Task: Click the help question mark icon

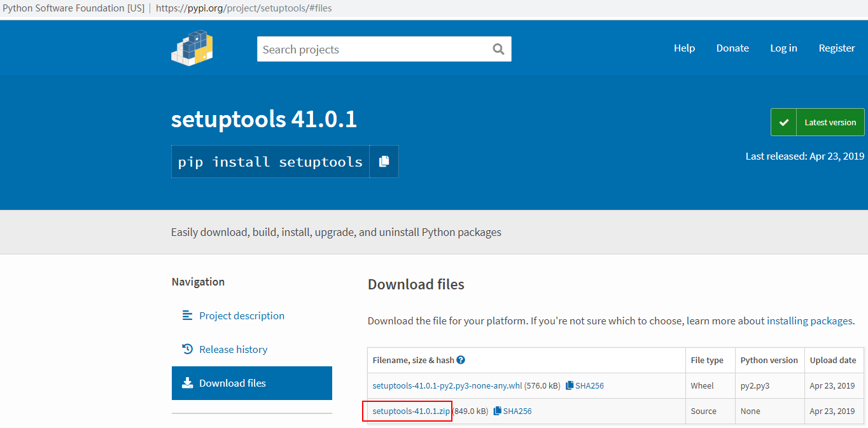Action: (x=461, y=360)
